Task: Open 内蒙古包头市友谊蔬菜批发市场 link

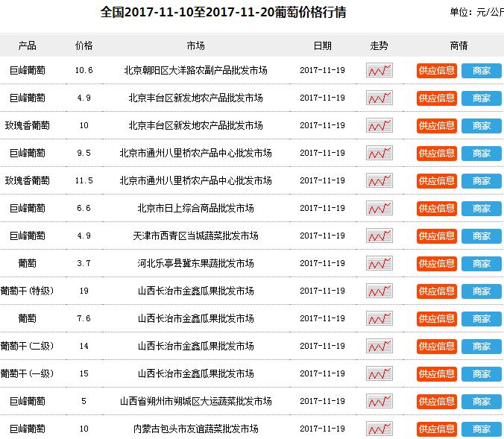Action: [x=195, y=429]
